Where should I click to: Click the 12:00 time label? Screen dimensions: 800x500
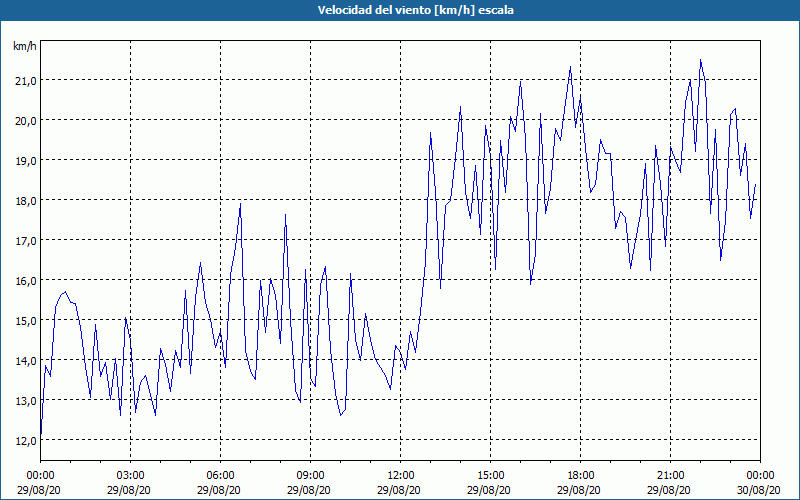click(x=401, y=476)
